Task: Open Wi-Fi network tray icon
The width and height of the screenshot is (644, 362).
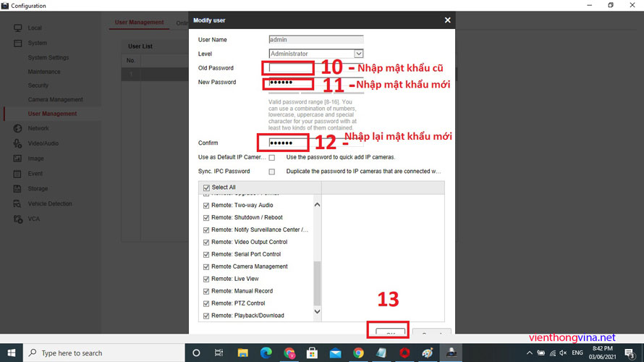Action: pos(552,353)
